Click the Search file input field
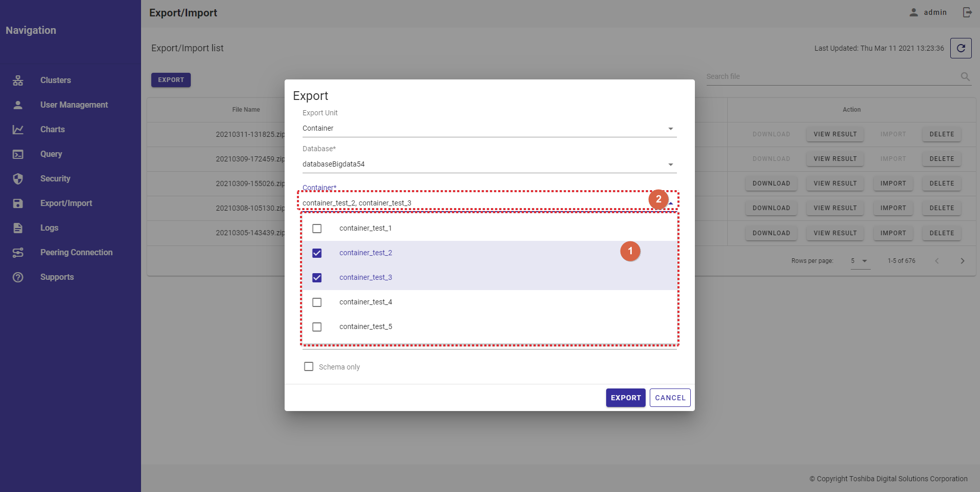This screenshot has width=980, height=492. pos(832,77)
